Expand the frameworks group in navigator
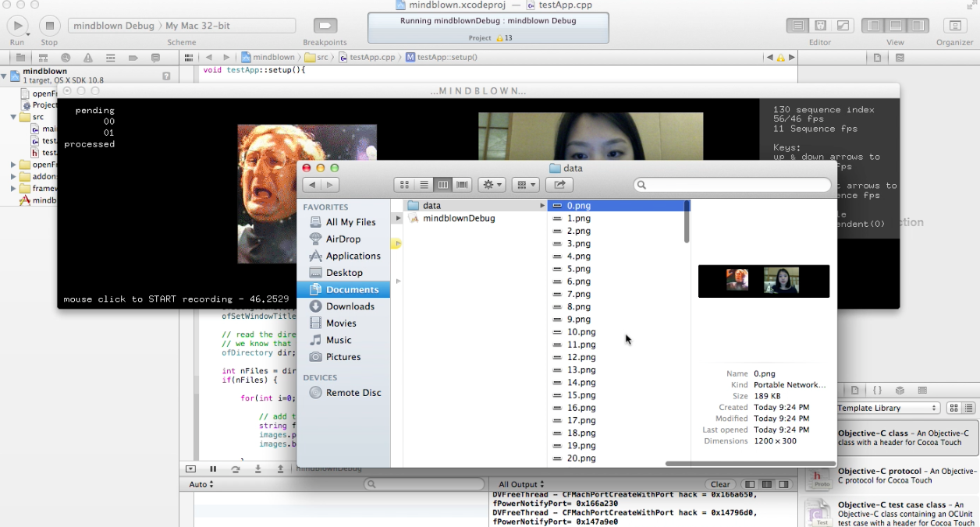The image size is (980, 527). [14, 189]
